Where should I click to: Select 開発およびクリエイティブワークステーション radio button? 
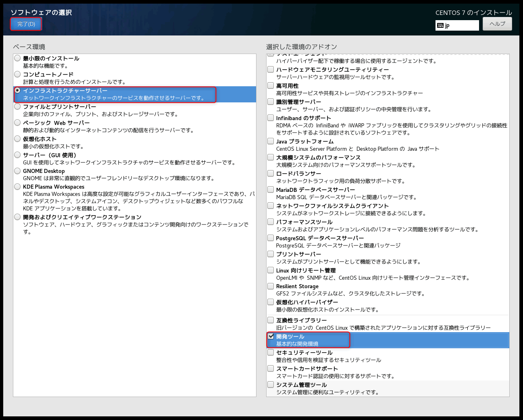tap(17, 217)
